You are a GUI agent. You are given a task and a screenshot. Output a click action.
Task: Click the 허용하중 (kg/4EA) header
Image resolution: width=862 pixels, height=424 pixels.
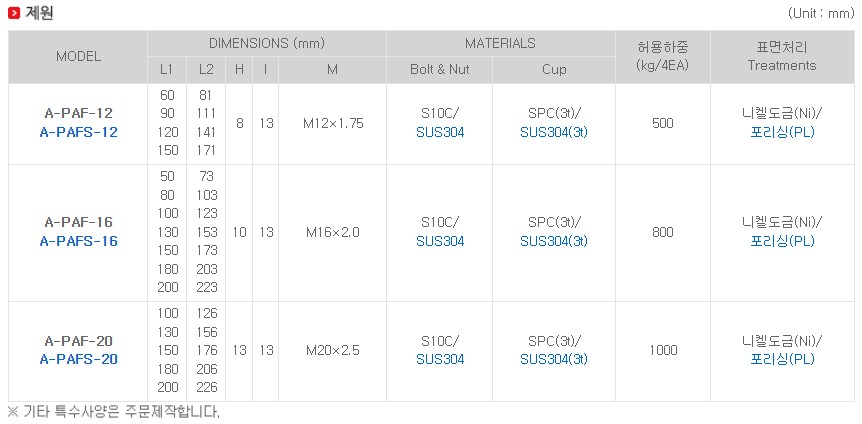662,57
